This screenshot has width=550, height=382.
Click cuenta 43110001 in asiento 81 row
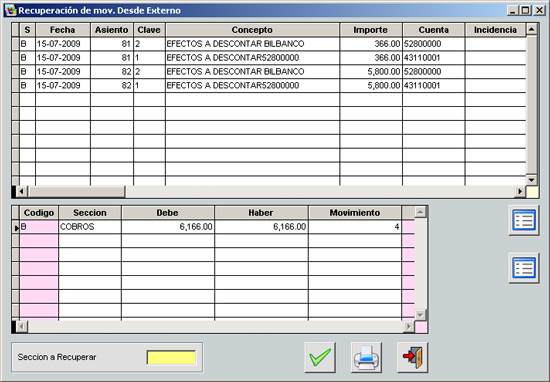click(x=434, y=58)
